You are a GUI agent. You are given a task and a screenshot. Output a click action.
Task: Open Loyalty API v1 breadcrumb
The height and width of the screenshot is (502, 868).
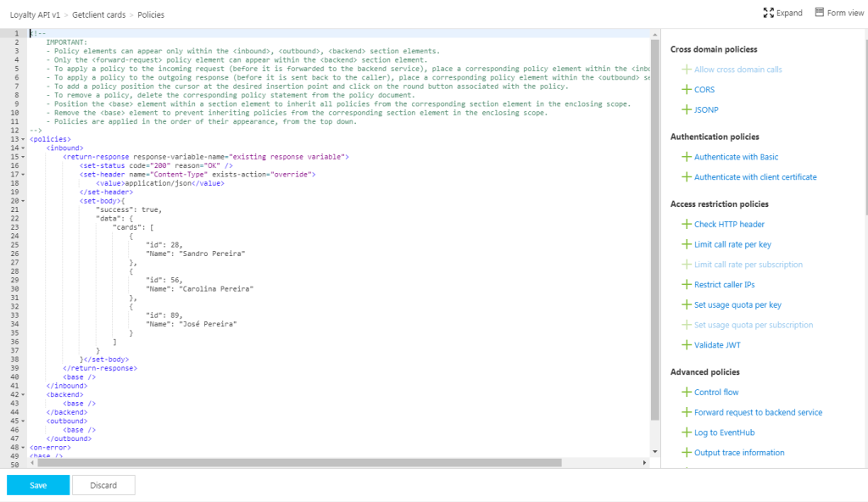[36, 14]
